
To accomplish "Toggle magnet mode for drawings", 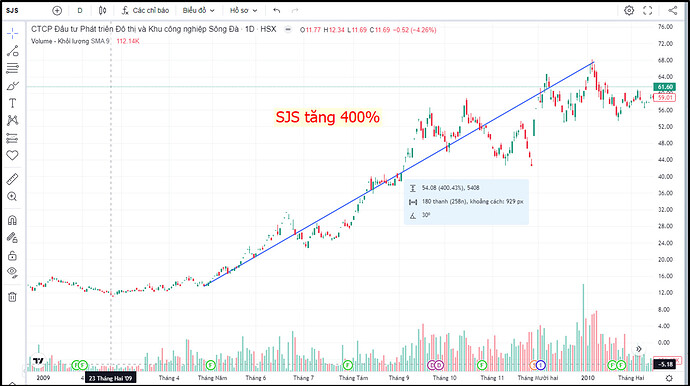I will [12, 220].
